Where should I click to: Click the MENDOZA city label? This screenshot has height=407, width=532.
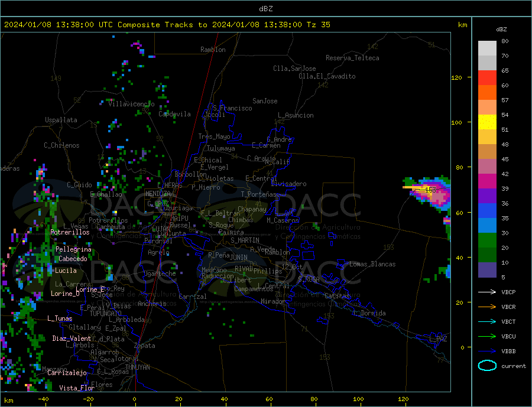pyautogui.click(x=158, y=194)
